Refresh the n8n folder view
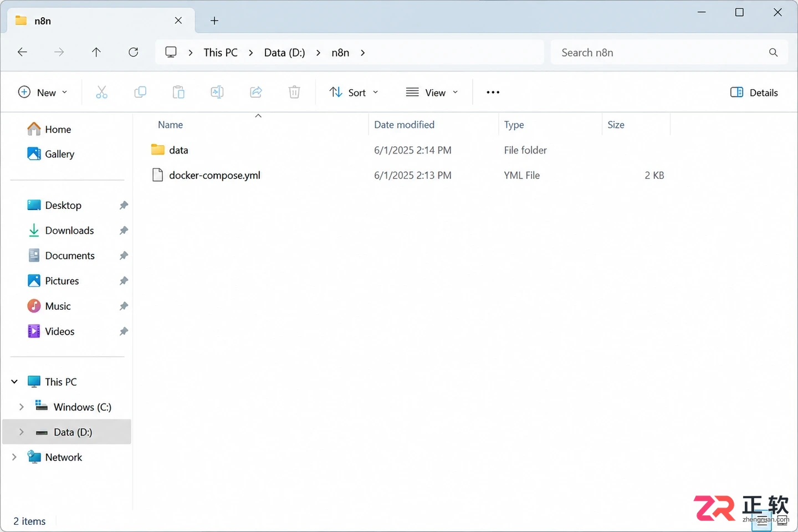 (x=134, y=52)
